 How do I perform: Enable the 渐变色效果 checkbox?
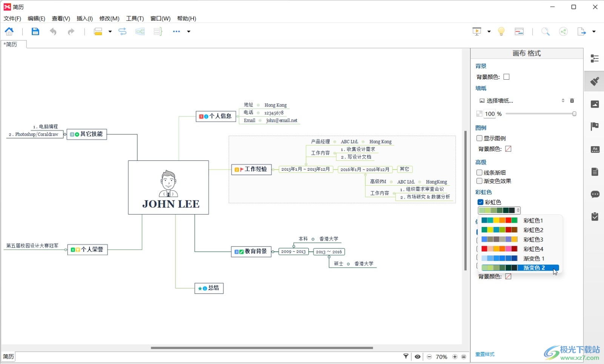[479, 181]
